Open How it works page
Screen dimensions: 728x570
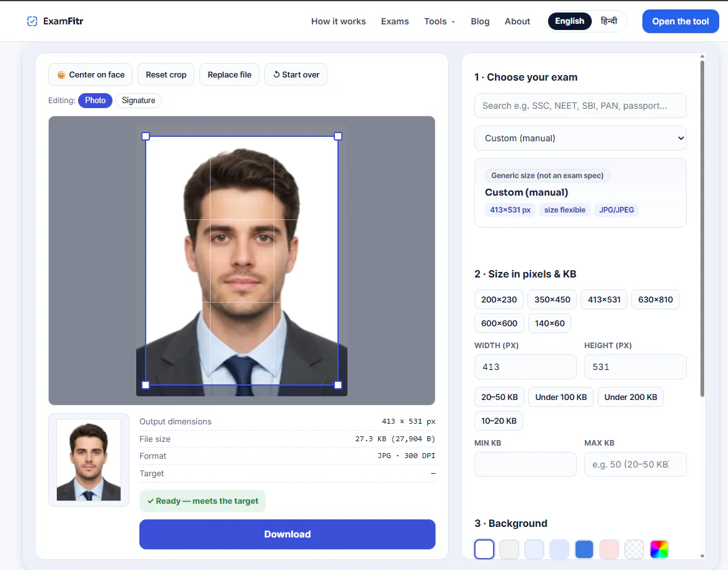click(339, 21)
